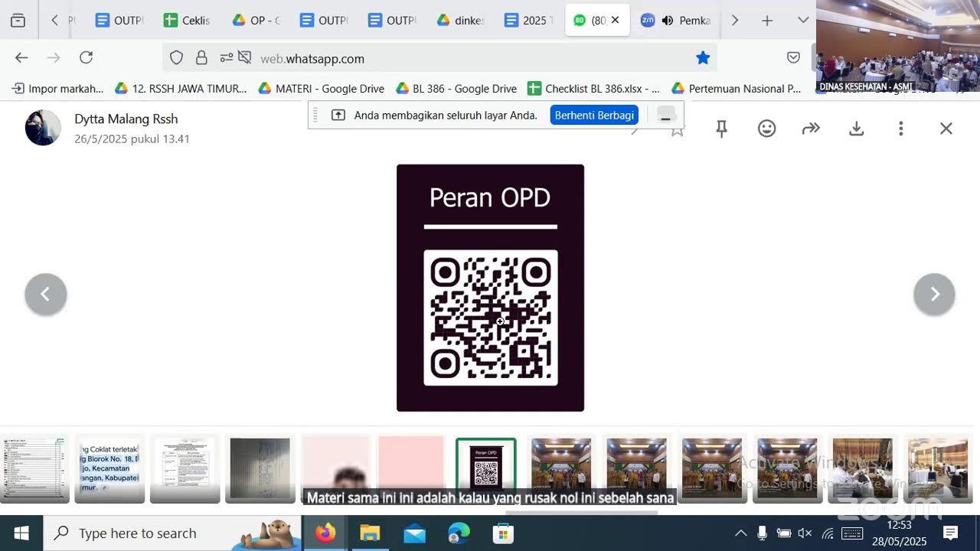Image resolution: width=980 pixels, height=551 pixels.
Task: Open the tracking protection shield icon
Action: (x=176, y=58)
